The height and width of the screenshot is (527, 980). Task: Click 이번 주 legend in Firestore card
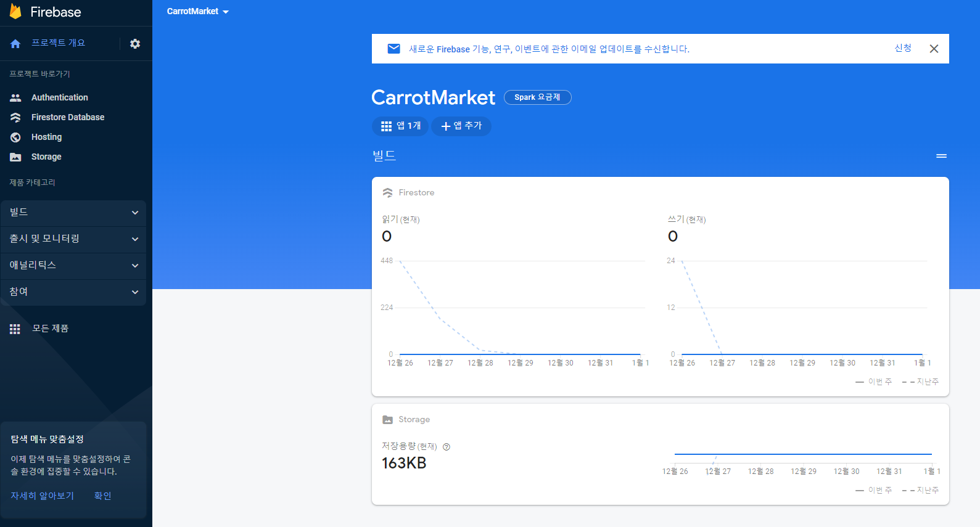[x=874, y=382]
